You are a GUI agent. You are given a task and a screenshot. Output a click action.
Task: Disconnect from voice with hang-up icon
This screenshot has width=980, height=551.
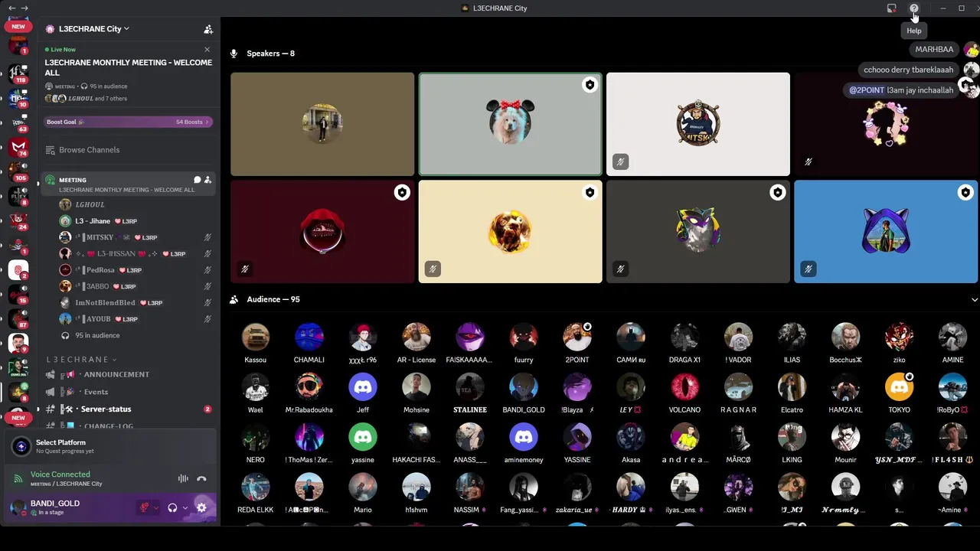coord(201,479)
